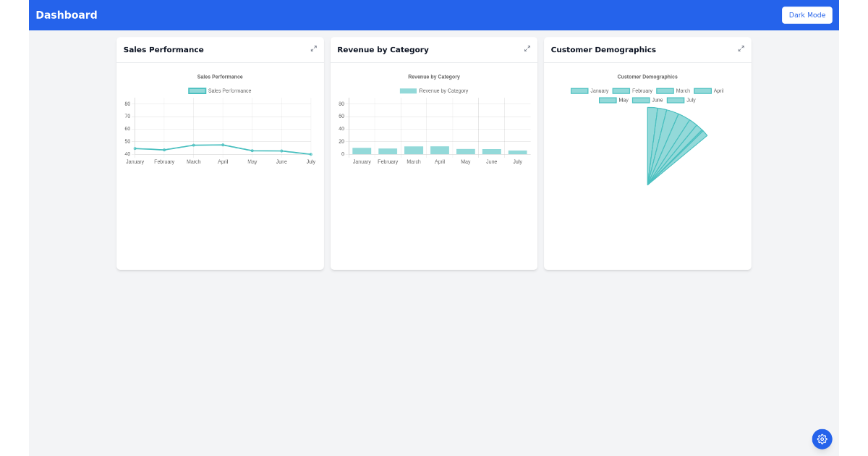Screen dimensions: 868x456
Task: Click the Dashboard title in the header
Action: (x=66, y=14)
